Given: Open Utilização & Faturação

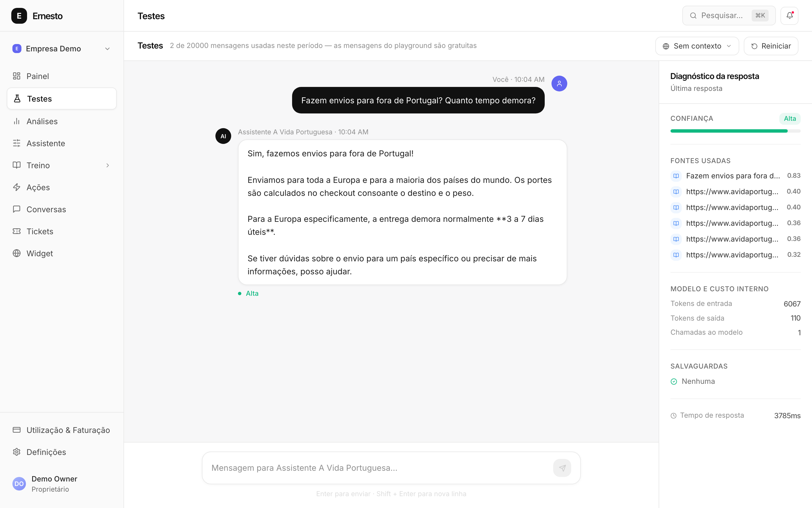Looking at the screenshot, I should 62,430.
